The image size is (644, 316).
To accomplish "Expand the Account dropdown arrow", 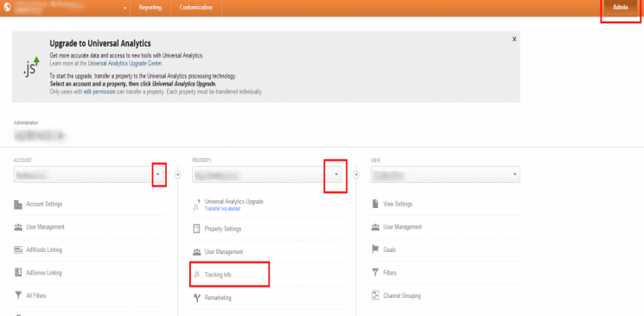I will (158, 174).
